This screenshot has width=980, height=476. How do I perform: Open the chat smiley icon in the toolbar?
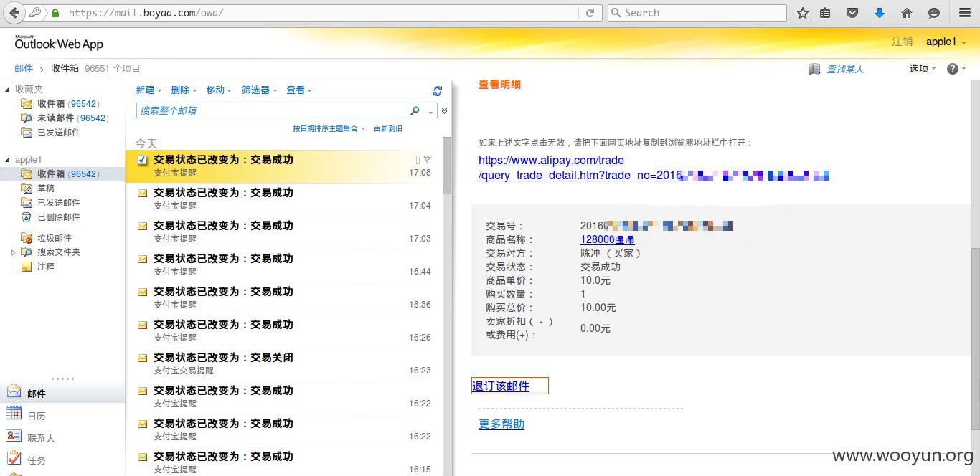click(x=933, y=13)
